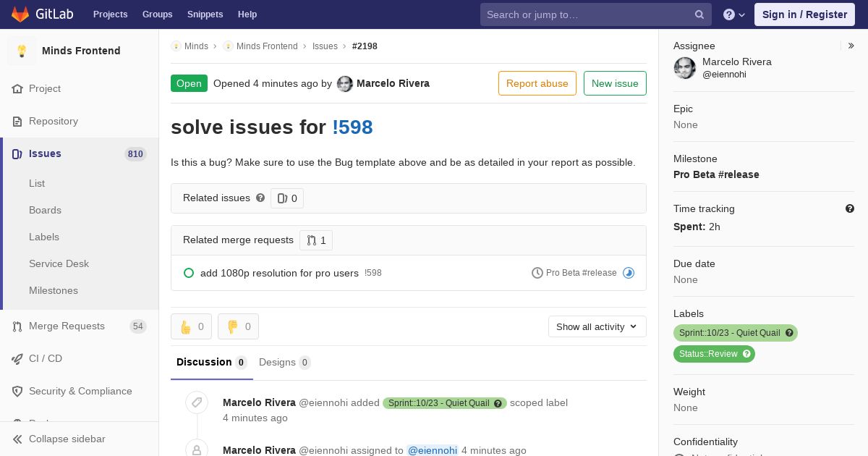Click the @eiennohi mention link
868x456 pixels.
point(433,450)
